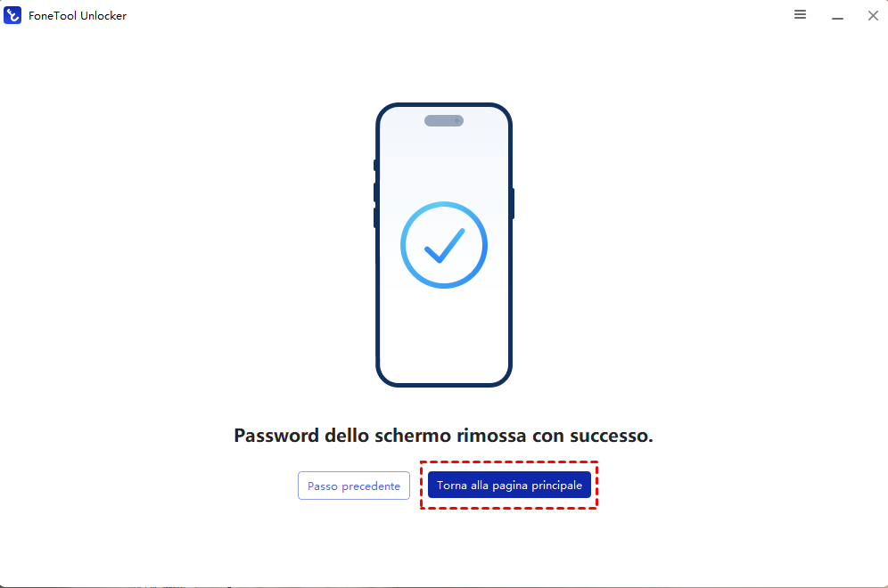
Task: Click the phone illustration's mute switch
Action: (375, 165)
